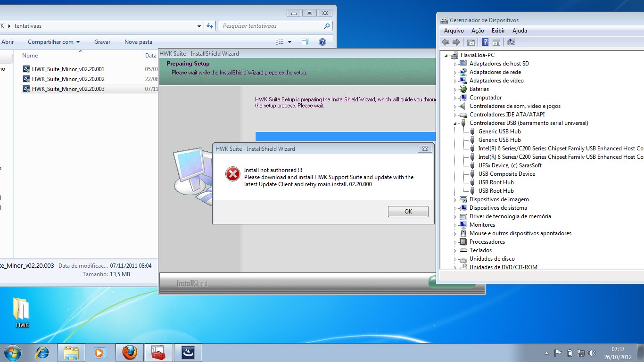Click Gravar in Explorer toolbar

pyautogui.click(x=102, y=42)
